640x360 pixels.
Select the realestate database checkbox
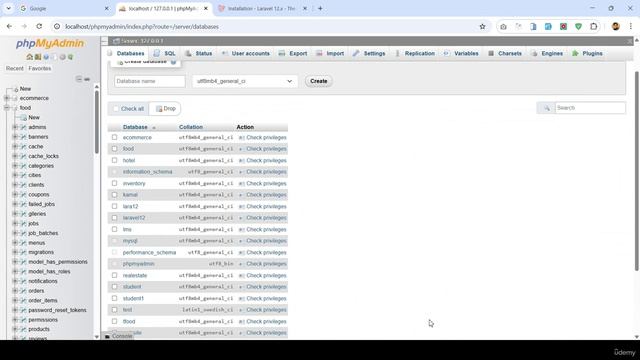114,276
